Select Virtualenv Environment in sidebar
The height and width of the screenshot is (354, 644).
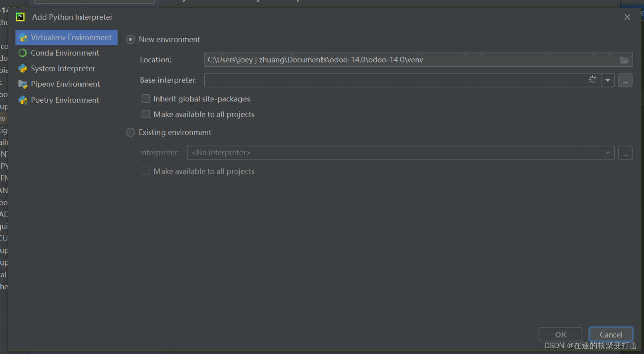tap(66, 37)
